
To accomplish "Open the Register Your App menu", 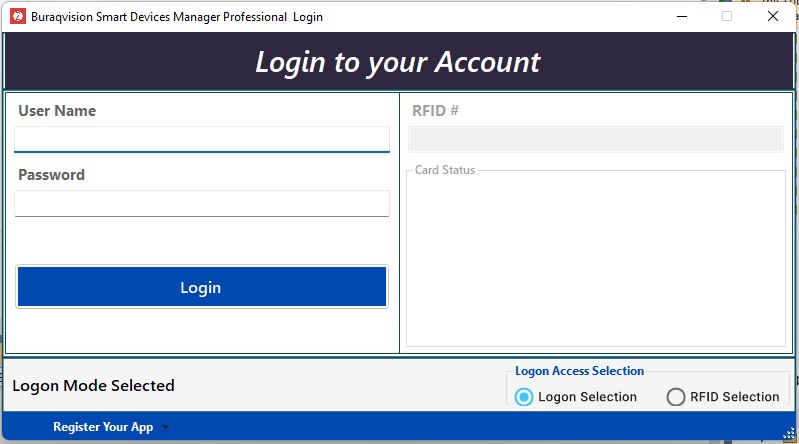I will pyautogui.click(x=103, y=427).
